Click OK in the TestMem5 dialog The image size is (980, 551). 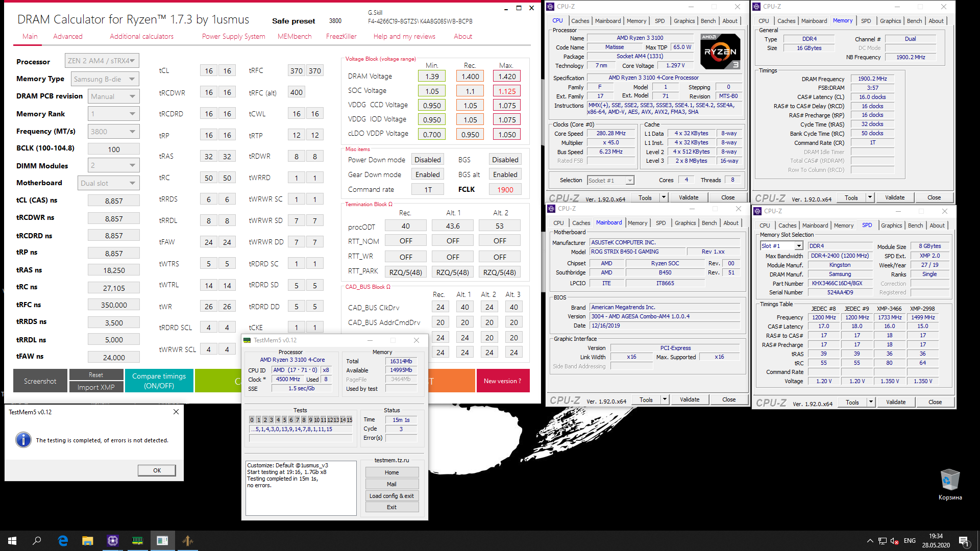point(157,470)
